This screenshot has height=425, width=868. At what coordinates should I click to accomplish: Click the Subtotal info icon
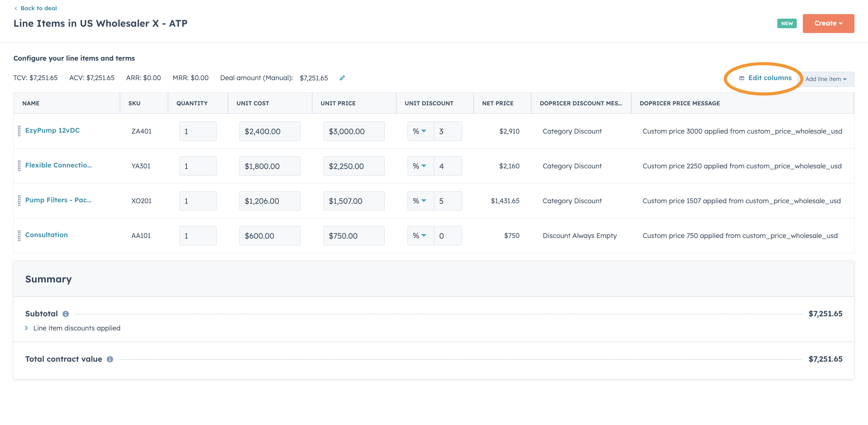[66, 314]
